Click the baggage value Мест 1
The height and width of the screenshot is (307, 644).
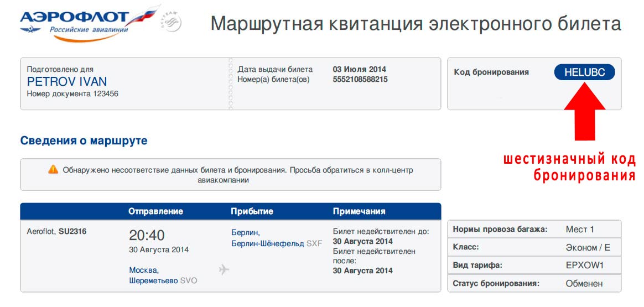click(x=580, y=230)
